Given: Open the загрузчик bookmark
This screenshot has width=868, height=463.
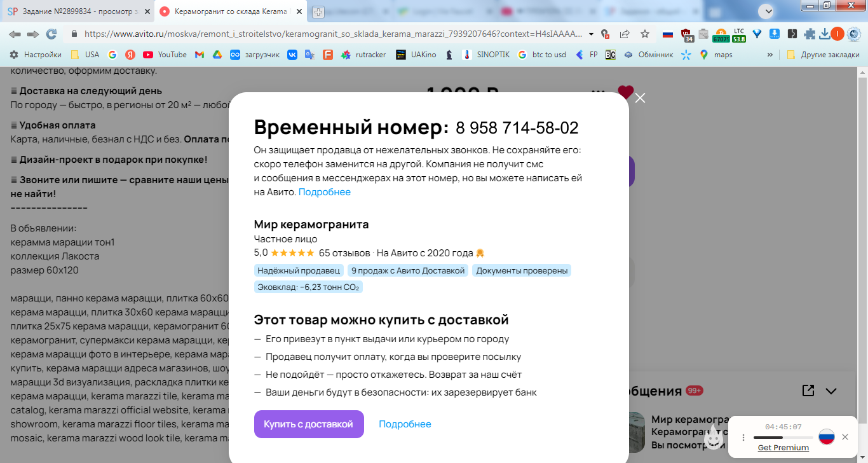Looking at the screenshot, I should tap(255, 55).
